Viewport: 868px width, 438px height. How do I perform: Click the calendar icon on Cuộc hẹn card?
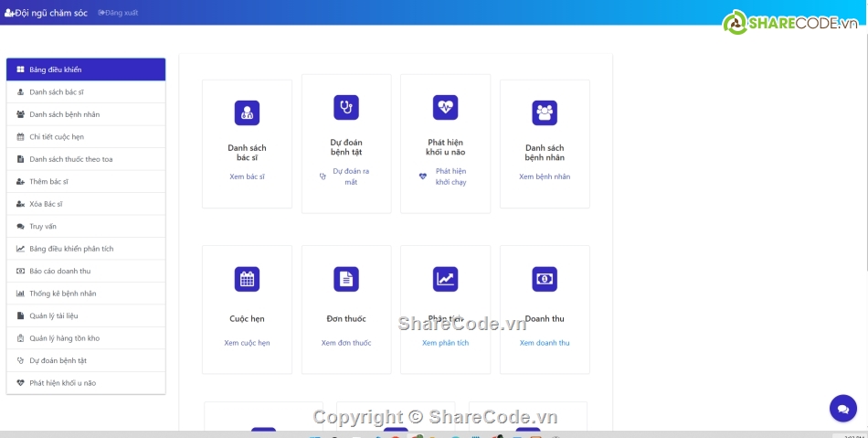pyautogui.click(x=247, y=279)
